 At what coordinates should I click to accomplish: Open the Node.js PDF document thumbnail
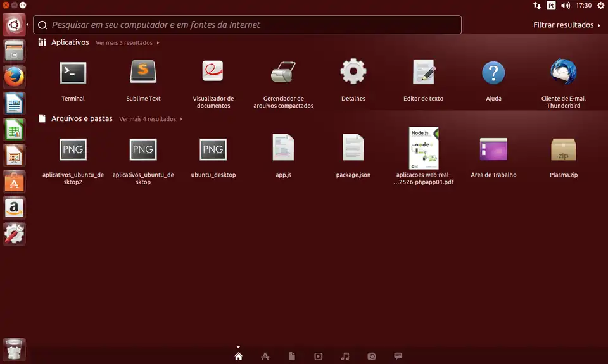pyautogui.click(x=424, y=147)
